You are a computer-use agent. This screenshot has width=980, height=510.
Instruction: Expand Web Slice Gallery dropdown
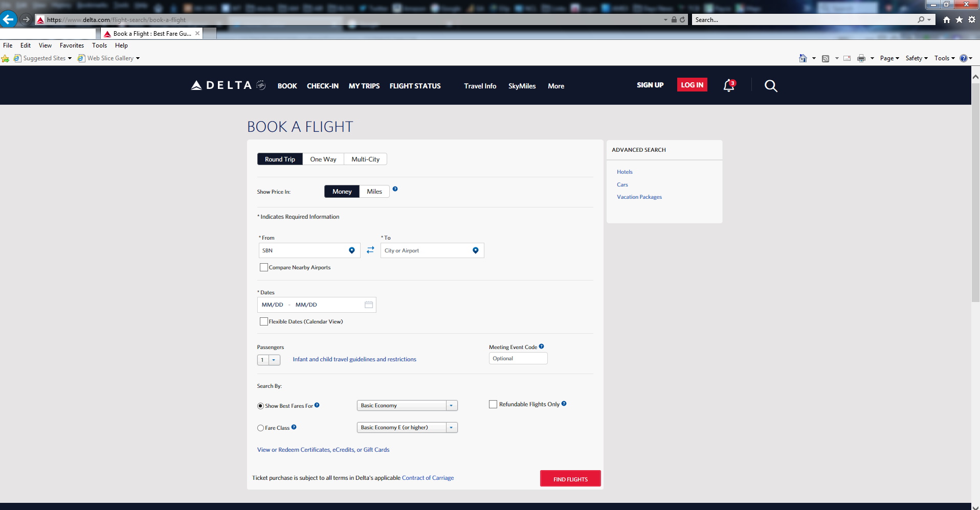point(138,58)
